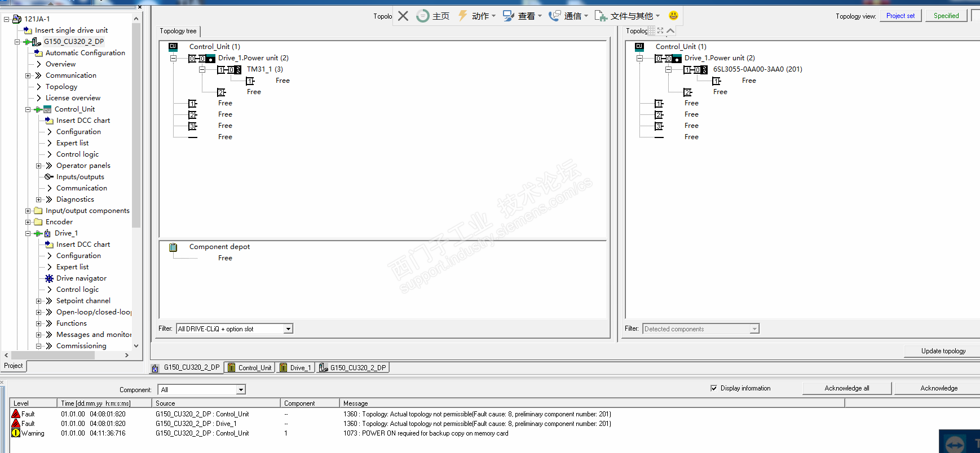The width and height of the screenshot is (980, 453).
Task: Click the Automatic Configuration icon
Action: [38, 53]
